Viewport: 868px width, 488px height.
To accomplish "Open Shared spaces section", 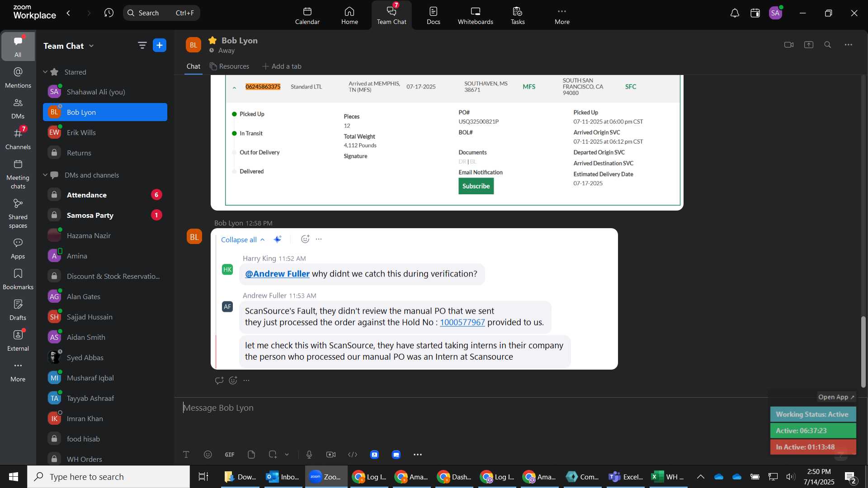I will (x=18, y=214).
